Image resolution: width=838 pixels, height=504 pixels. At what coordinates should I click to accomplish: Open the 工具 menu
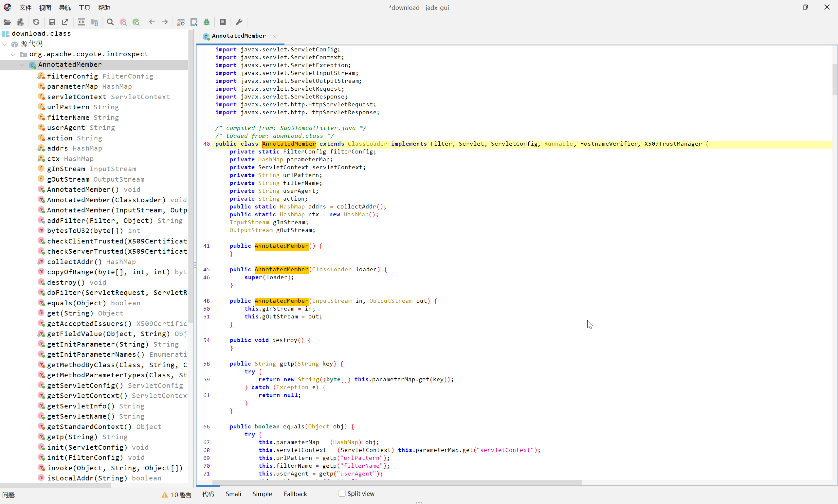(84, 8)
